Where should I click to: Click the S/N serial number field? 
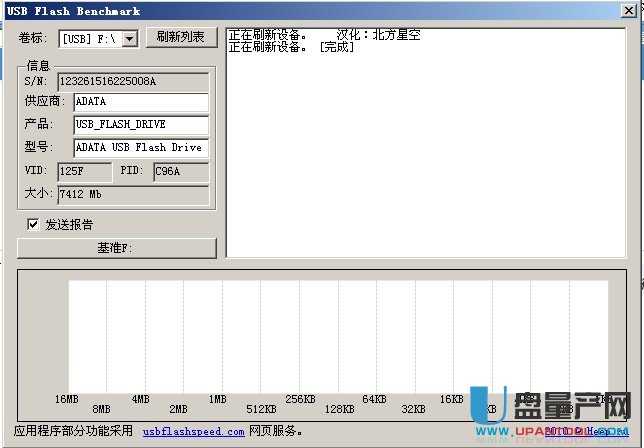132,80
